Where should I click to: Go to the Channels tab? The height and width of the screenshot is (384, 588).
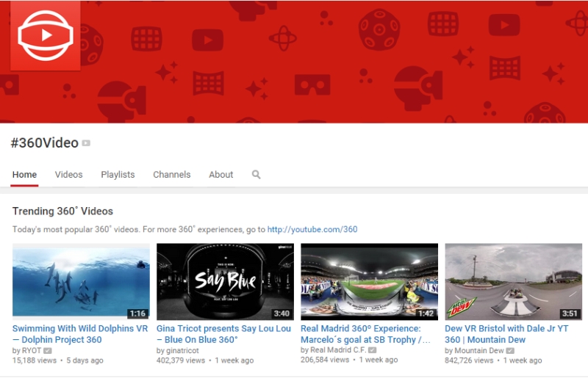click(172, 175)
